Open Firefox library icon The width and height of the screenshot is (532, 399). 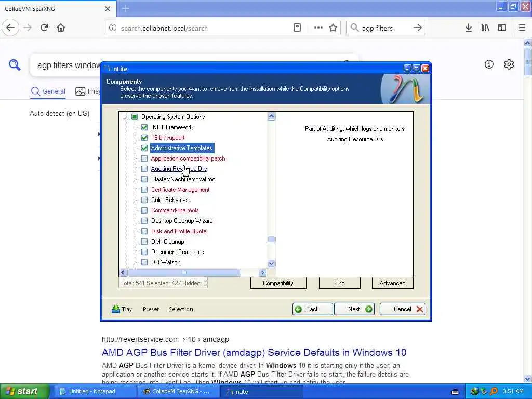[x=485, y=28]
